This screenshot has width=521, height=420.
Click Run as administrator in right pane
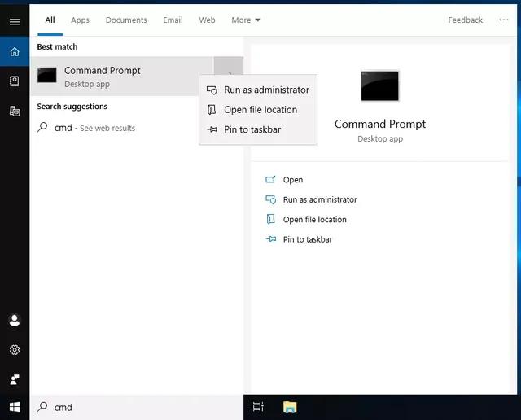coord(320,199)
